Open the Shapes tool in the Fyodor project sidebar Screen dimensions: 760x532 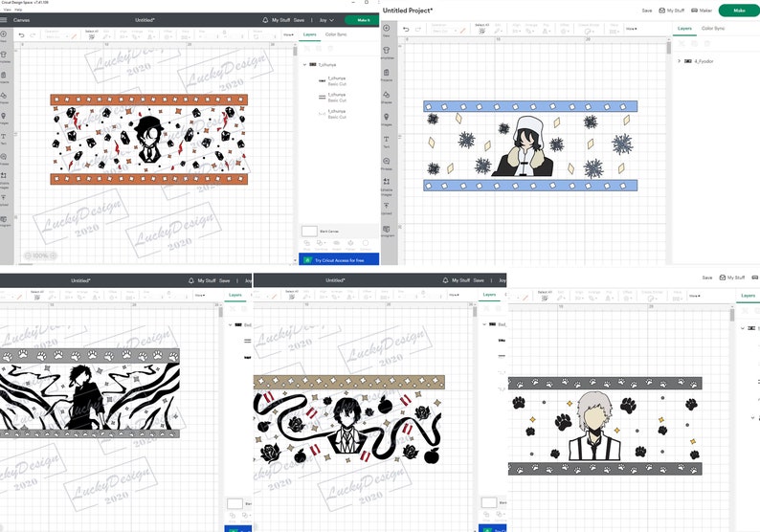point(387,95)
